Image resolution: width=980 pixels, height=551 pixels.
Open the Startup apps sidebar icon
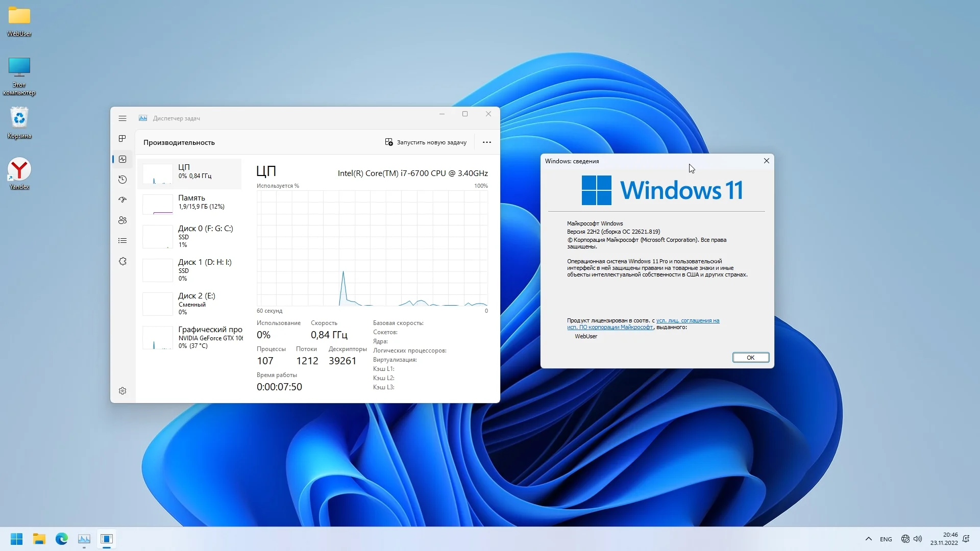122,200
